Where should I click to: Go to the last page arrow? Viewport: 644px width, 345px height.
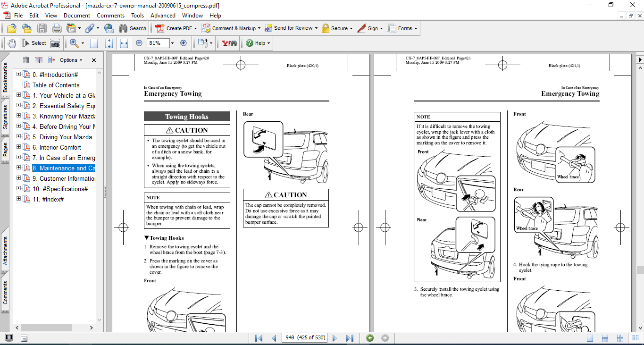pyautogui.click(x=350, y=338)
